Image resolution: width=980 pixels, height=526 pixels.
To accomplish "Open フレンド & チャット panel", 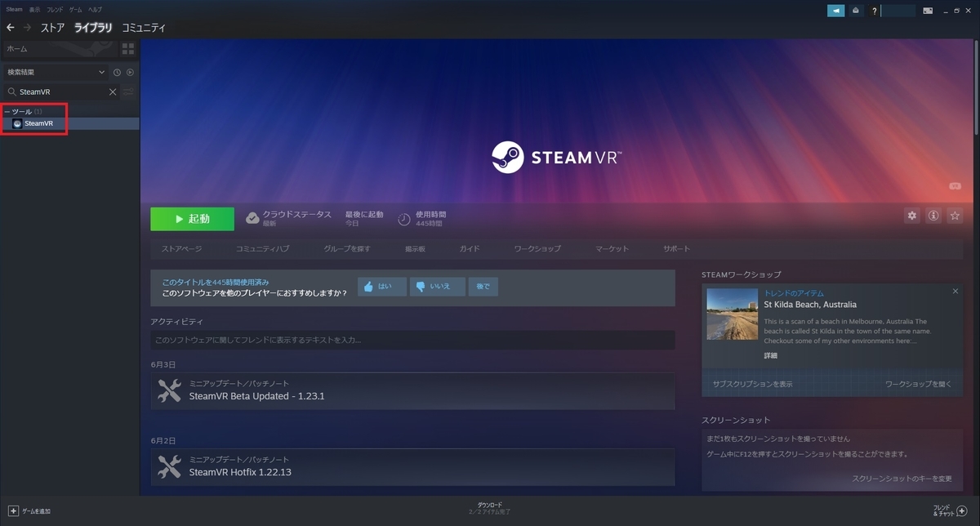I will coord(949,510).
